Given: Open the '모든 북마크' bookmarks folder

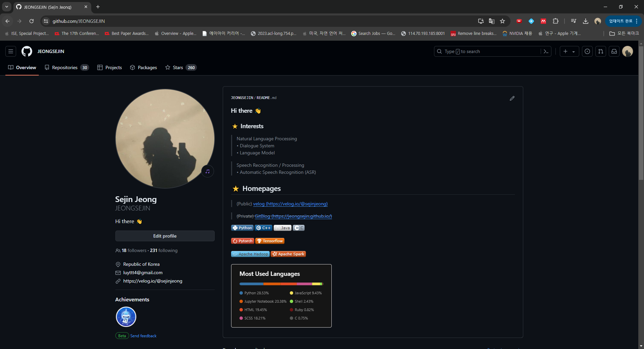Looking at the screenshot, I should pos(624,34).
